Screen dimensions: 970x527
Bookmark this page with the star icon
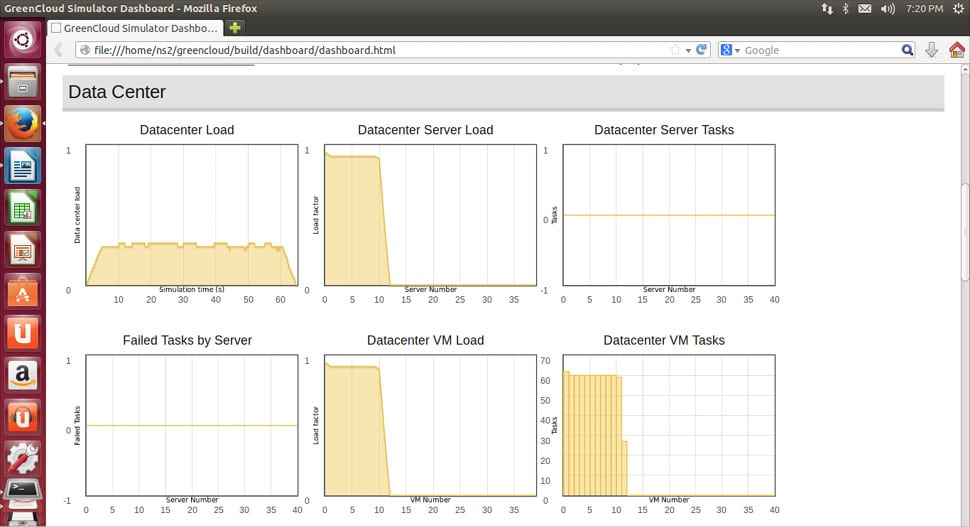(676, 50)
